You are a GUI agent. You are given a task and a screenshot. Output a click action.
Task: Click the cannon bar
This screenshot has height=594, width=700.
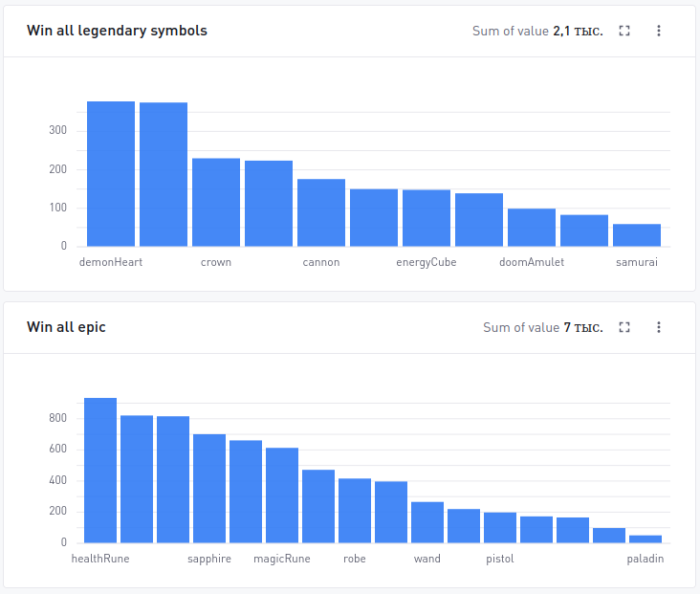coord(321,212)
